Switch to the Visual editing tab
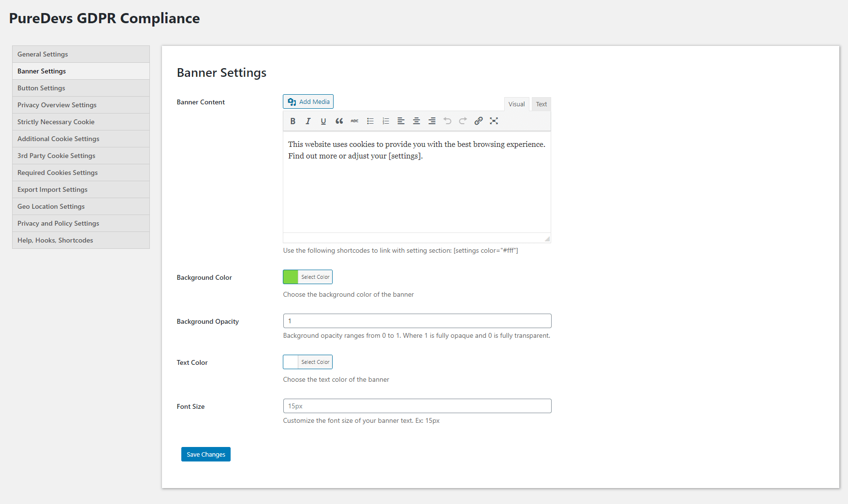Screen dimensions: 848x504 click(x=516, y=104)
